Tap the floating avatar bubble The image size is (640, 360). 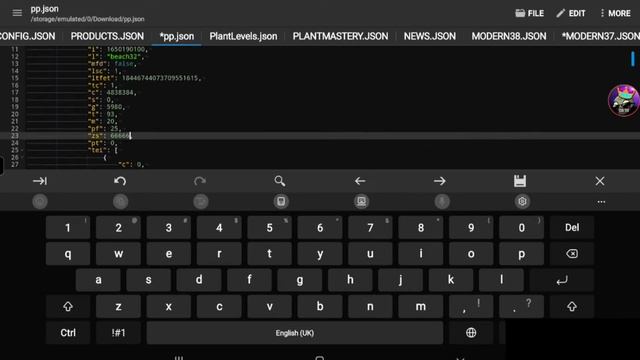coord(624,100)
